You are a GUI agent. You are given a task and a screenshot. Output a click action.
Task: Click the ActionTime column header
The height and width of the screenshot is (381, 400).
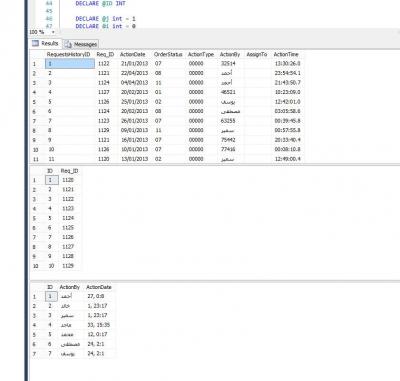click(x=286, y=54)
